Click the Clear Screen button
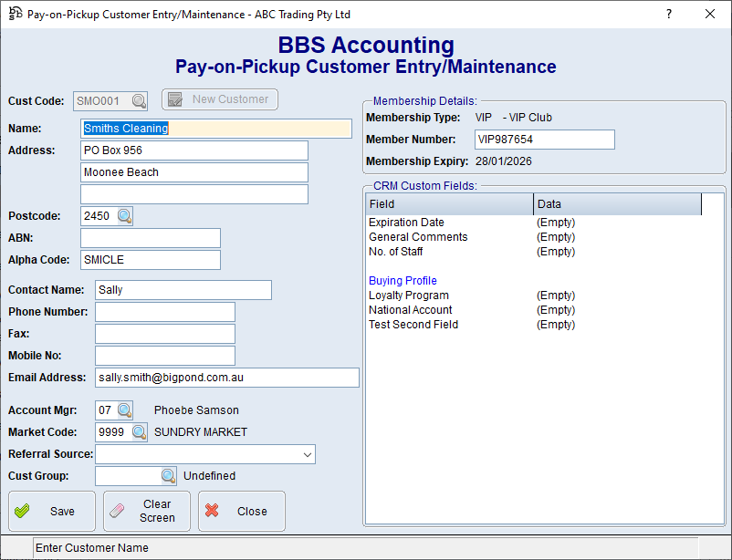This screenshot has height=560, width=732. click(x=147, y=511)
